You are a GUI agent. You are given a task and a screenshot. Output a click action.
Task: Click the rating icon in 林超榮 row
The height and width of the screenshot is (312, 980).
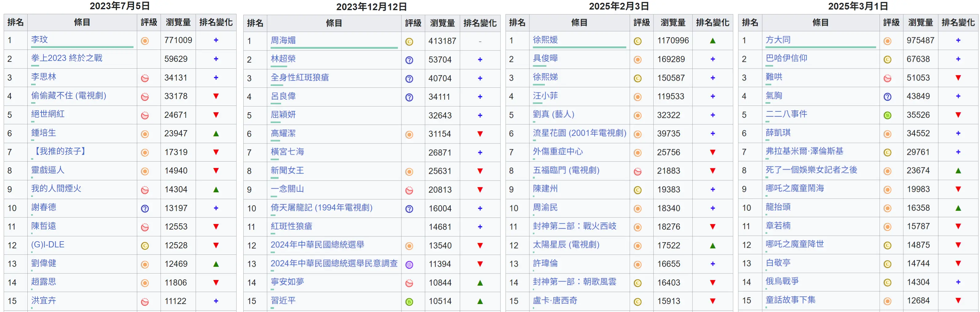(409, 60)
